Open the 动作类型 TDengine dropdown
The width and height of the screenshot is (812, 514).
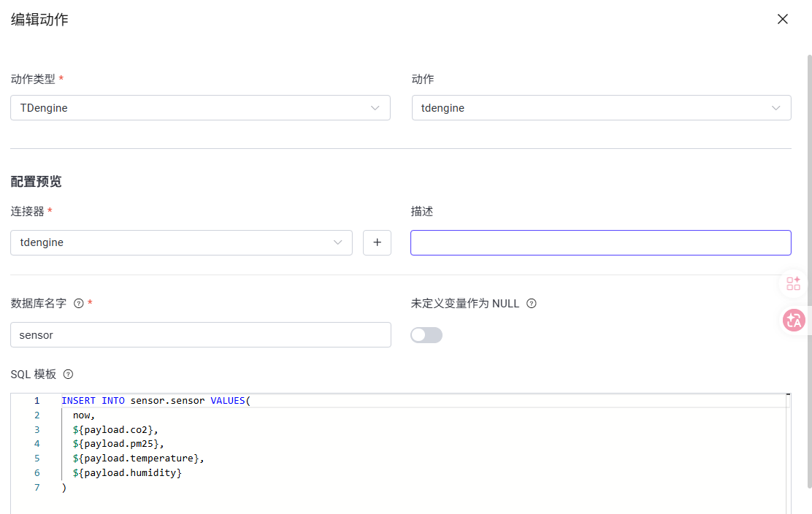200,107
